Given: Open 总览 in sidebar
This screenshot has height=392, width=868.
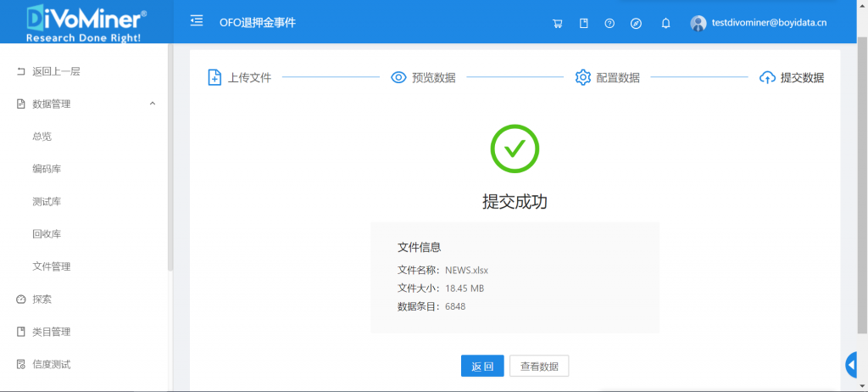Looking at the screenshot, I should (42, 137).
